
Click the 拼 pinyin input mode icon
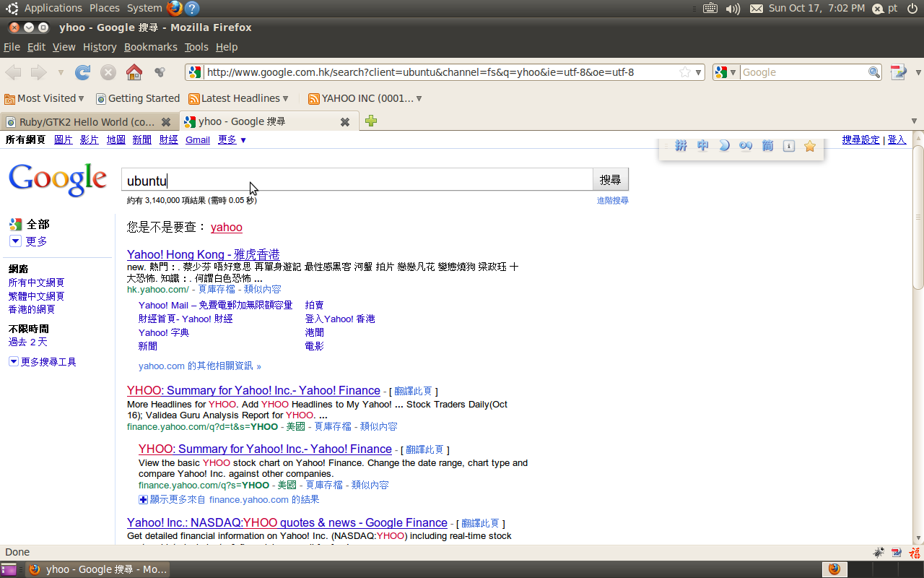[681, 146]
